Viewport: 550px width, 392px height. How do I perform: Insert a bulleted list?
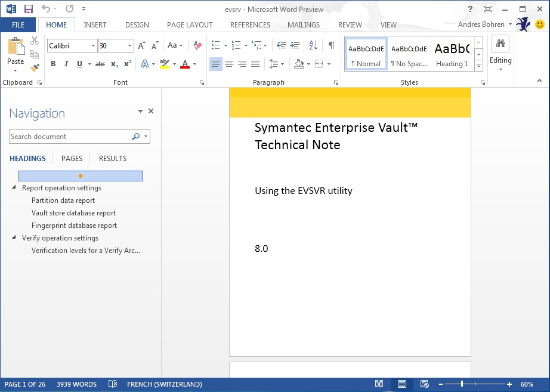(x=216, y=45)
